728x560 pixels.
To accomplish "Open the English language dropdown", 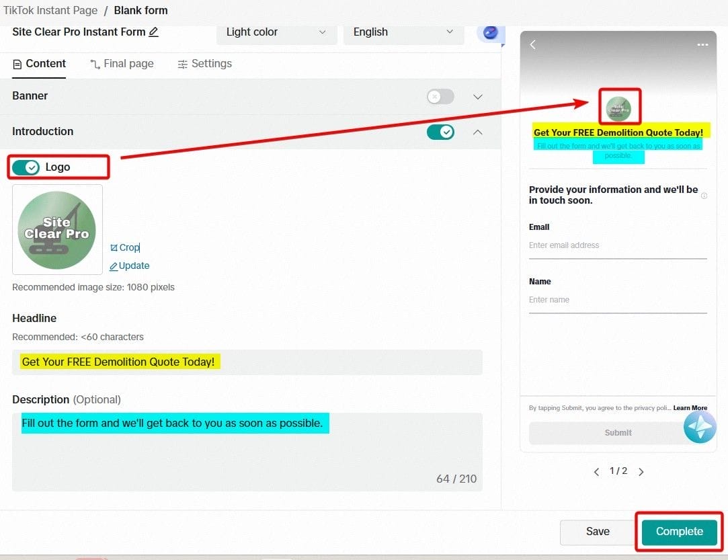I will click(403, 32).
